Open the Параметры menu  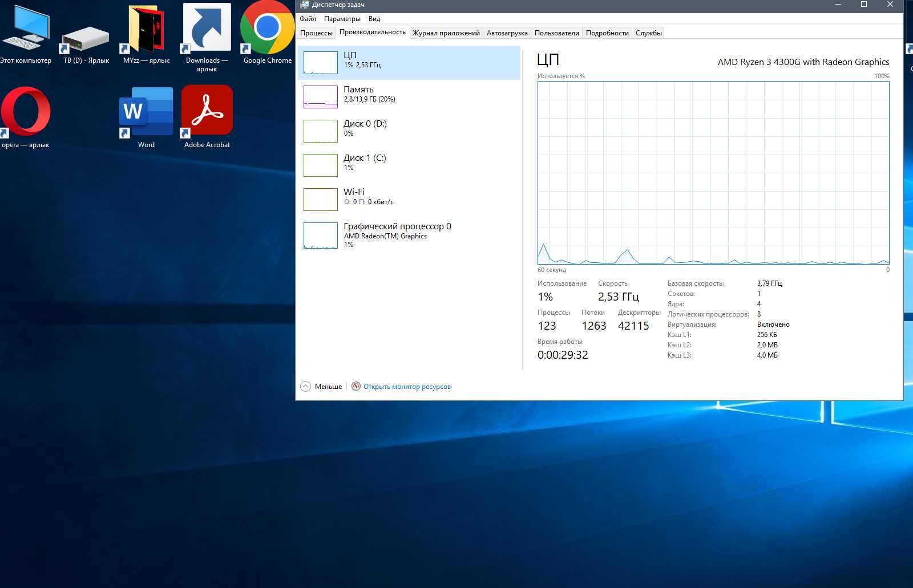[x=342, y=19]
